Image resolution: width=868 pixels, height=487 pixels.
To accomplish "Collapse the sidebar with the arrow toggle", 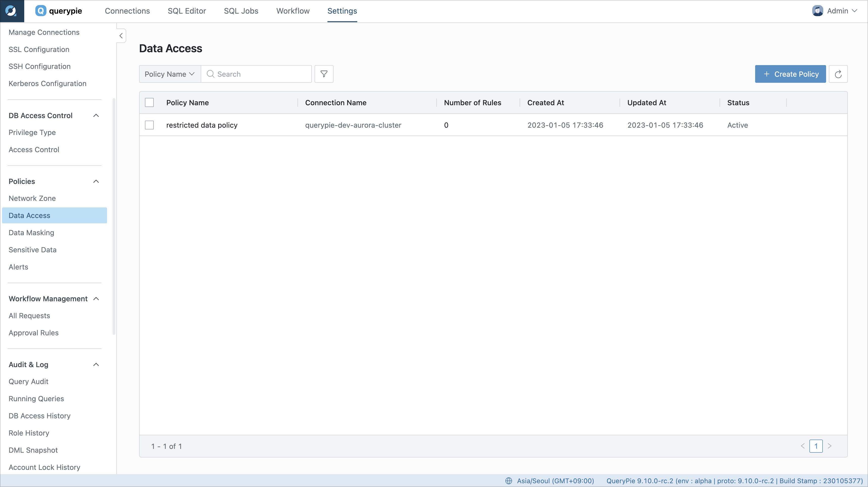I will [x=121, y=36].
